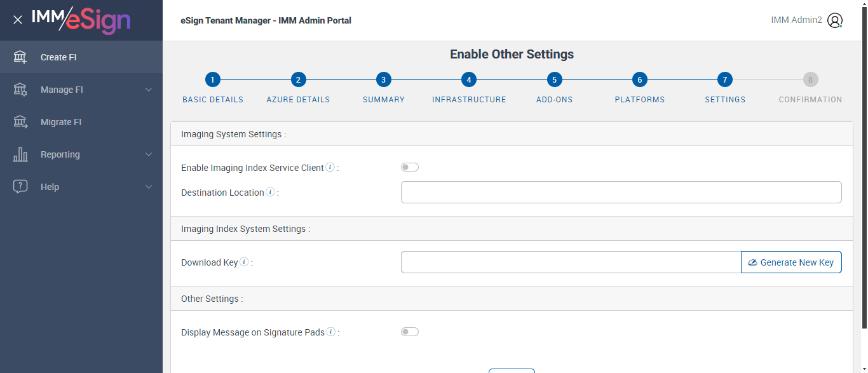The image size is (868, 373).
Task: Go to step 1 Basic Details
Action: [x=213, y=80]
